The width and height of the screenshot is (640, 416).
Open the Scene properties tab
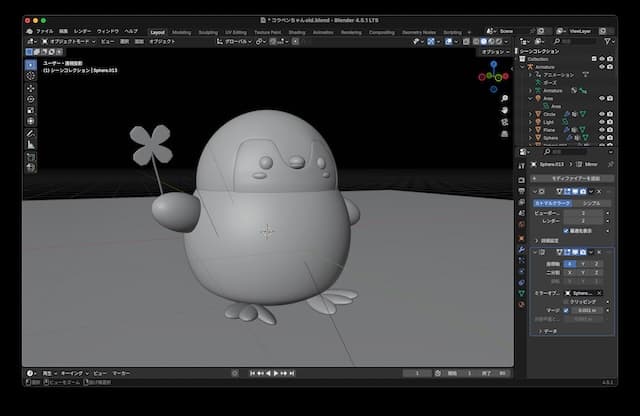522,213
